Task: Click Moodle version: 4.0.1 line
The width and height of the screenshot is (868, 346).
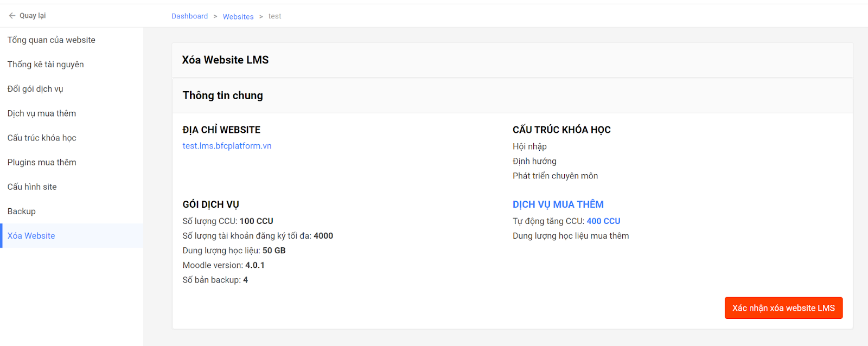Action: pyautogui.click(x=224, y=265)
